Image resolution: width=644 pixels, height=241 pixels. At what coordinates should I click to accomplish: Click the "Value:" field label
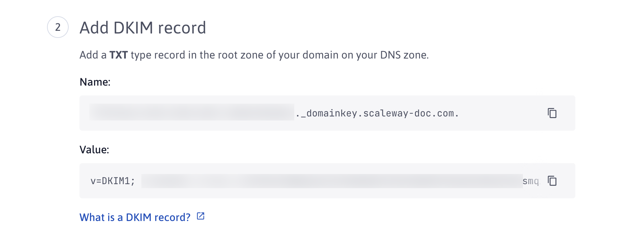click(94, 150)
